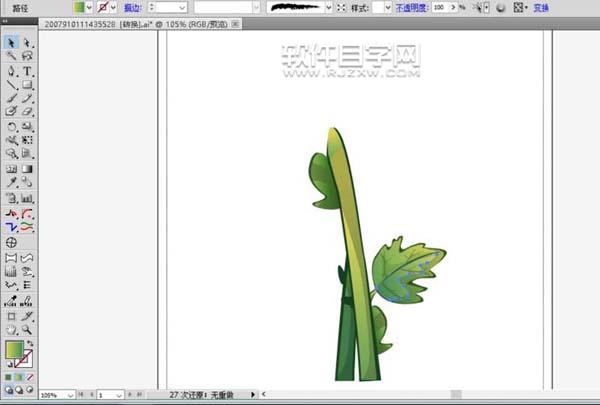The width and height of the screenshot is (600, 405).
Task: Select the Selection (black arrow) tool
Action: [x=11, y=42]
